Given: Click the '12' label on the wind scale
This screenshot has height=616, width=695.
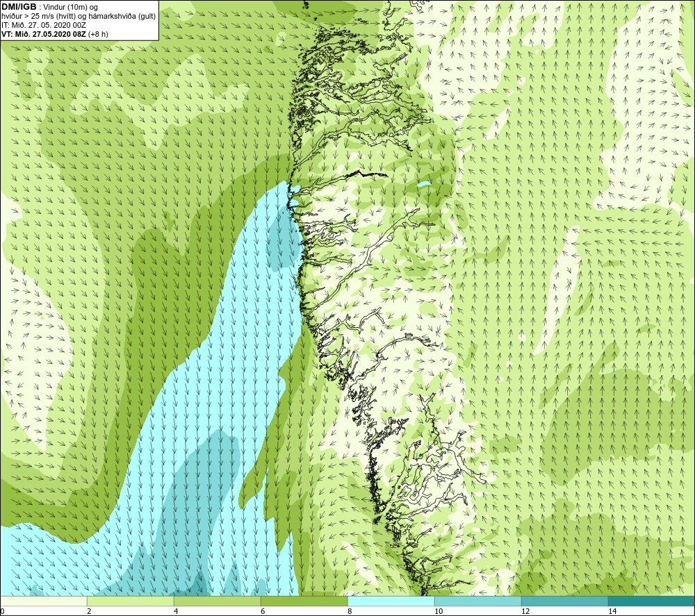Looking at the screenshot, I should pos(525,612).
